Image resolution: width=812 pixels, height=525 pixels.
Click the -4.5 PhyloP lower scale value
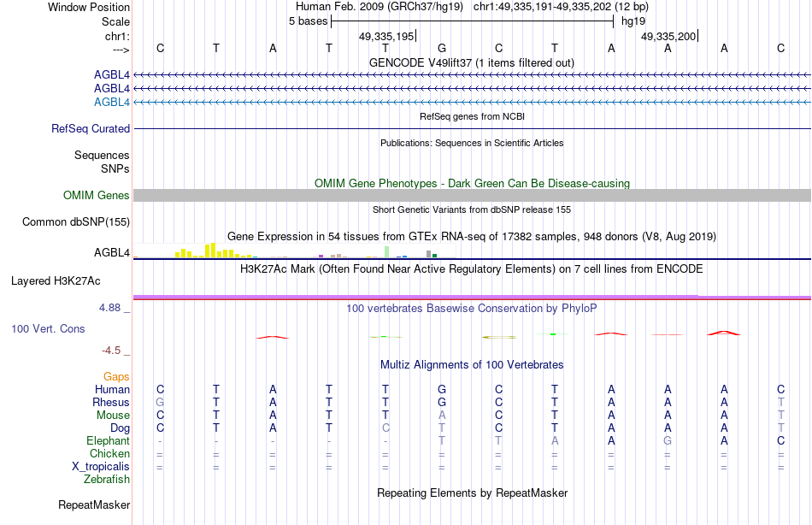tap(111, 351)
